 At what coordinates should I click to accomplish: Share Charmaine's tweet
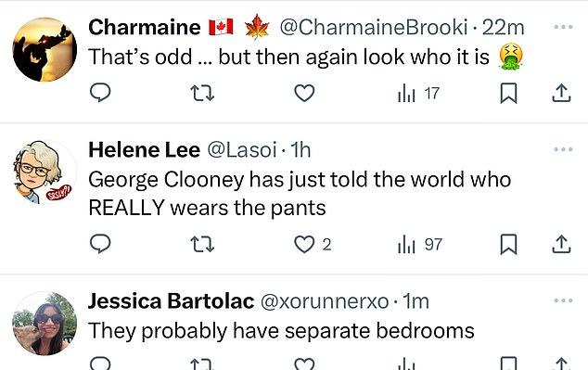coord(561,93)
